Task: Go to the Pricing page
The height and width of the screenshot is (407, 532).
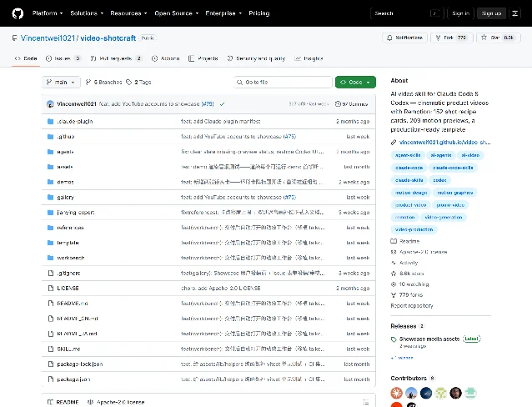Action: 258,13
